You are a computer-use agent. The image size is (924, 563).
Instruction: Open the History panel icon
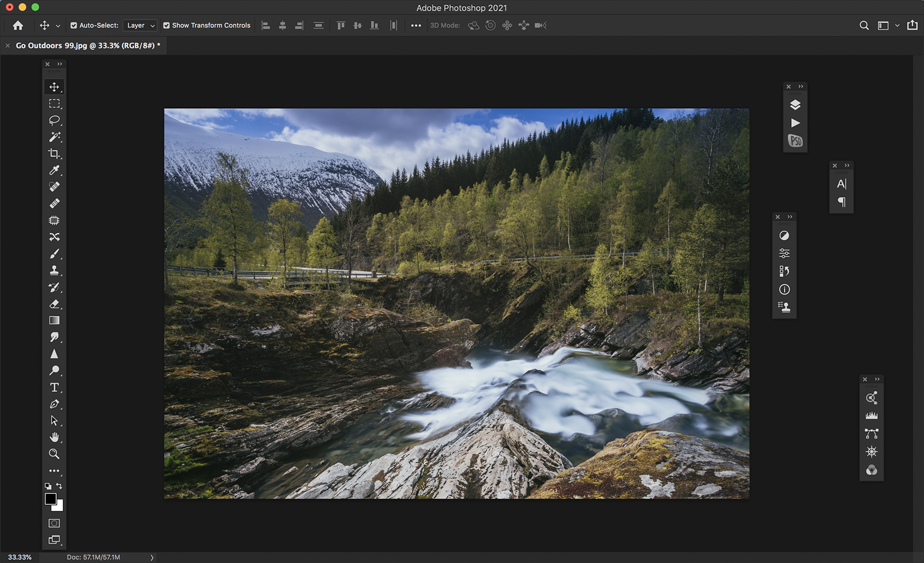(x=784, y=271)
